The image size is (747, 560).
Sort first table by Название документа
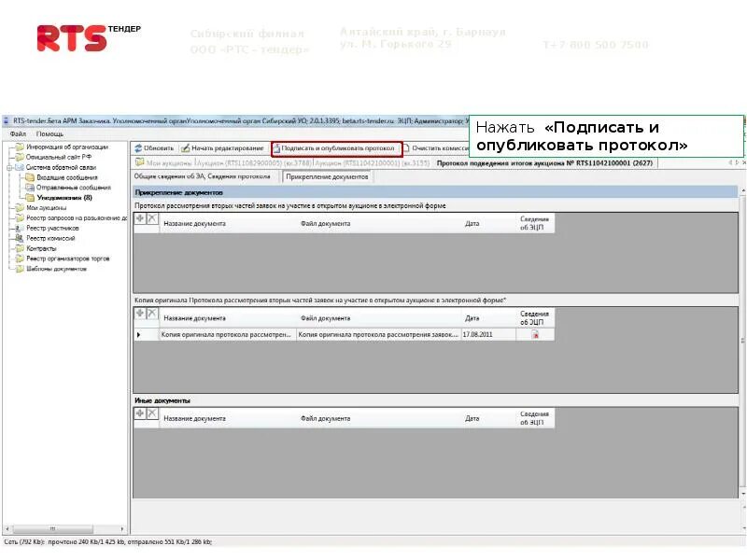pos(194,224)
